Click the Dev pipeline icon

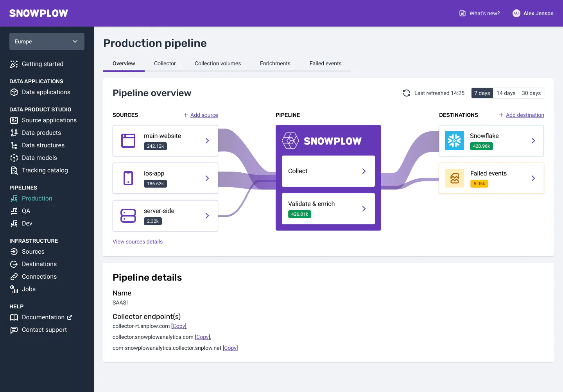[14, 224]
